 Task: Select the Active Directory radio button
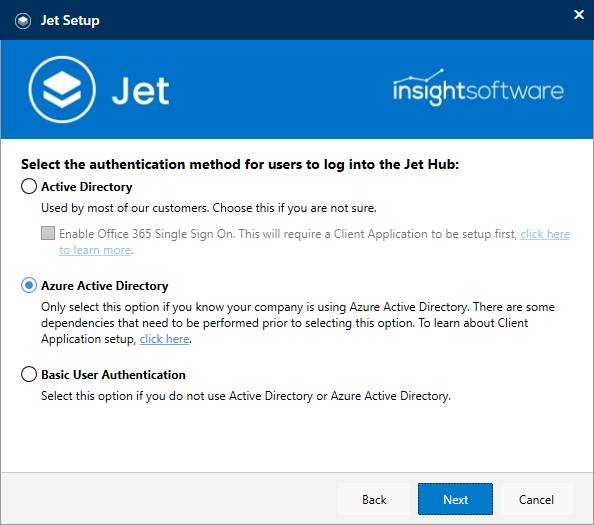point(29,186)
